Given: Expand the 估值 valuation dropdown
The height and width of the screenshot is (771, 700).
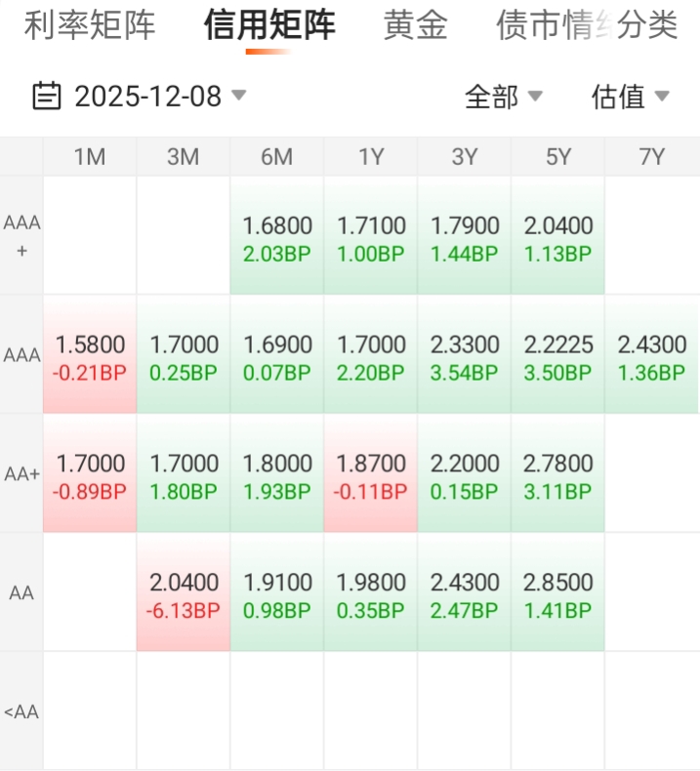Looking at the screenshot, I should coord(630,96).
